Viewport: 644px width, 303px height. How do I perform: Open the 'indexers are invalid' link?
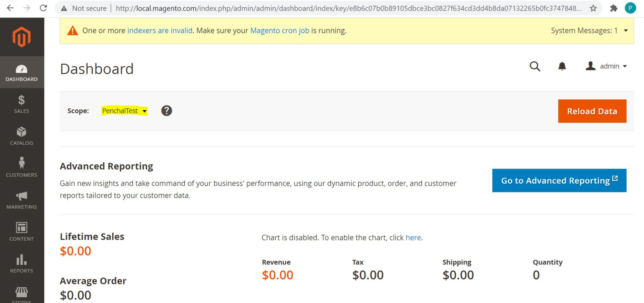[x=160, y=31]
